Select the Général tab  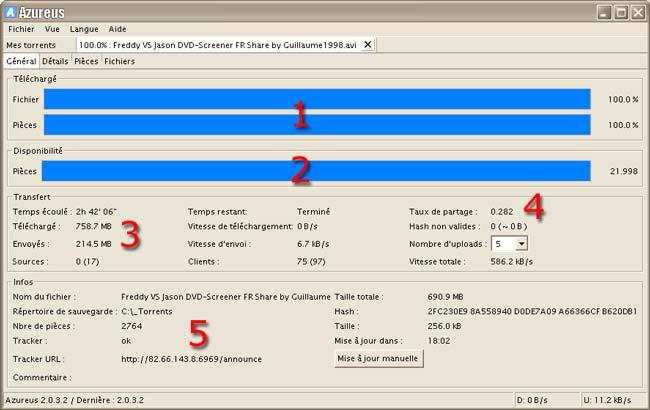point(21,61)
